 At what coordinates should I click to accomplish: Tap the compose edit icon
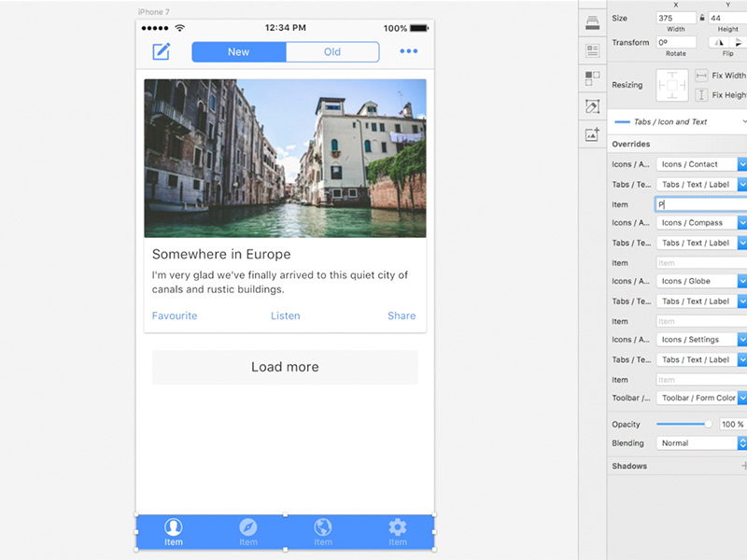tap(161, 51)
